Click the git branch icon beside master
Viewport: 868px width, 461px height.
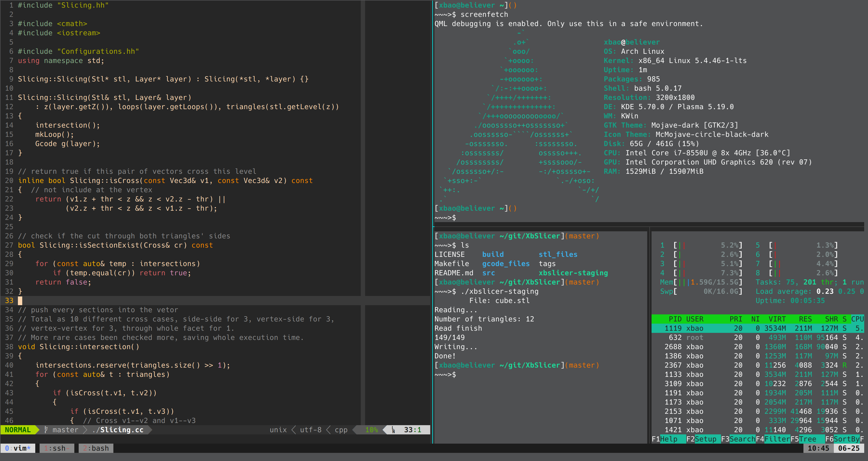[x=46, y=430]
